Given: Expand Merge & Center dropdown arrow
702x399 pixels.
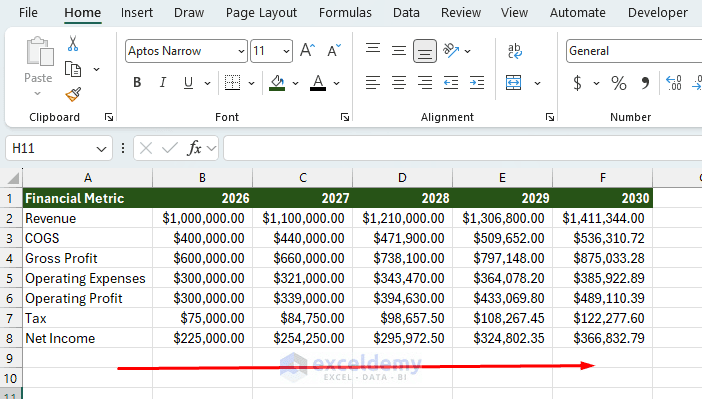Looking at the screenshot, I should pyautogui.click(x=537, y=83).
